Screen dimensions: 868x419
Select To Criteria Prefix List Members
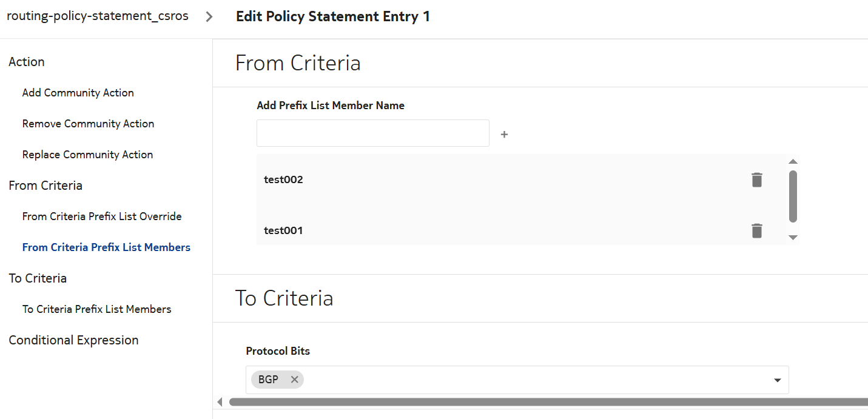pos(96,309)
